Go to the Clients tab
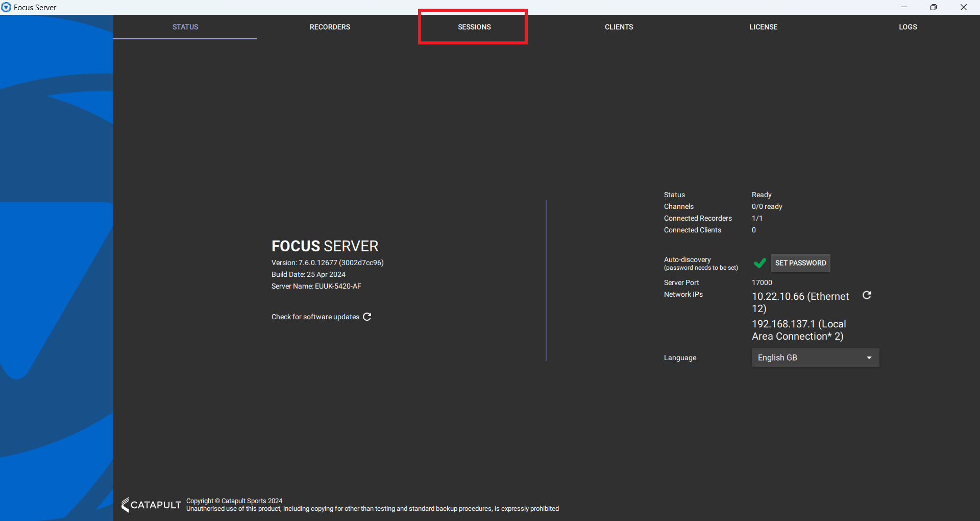 tap(619, 27)
